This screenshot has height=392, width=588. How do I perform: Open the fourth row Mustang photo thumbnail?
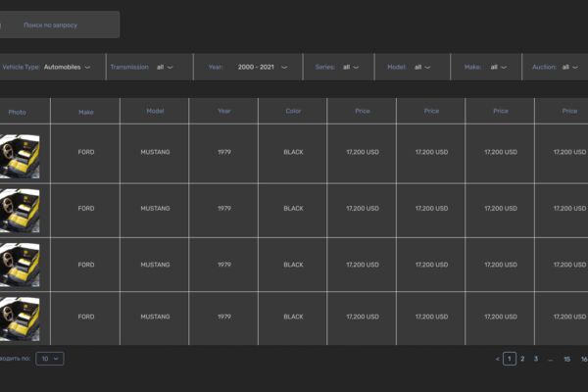coord(20,318)
